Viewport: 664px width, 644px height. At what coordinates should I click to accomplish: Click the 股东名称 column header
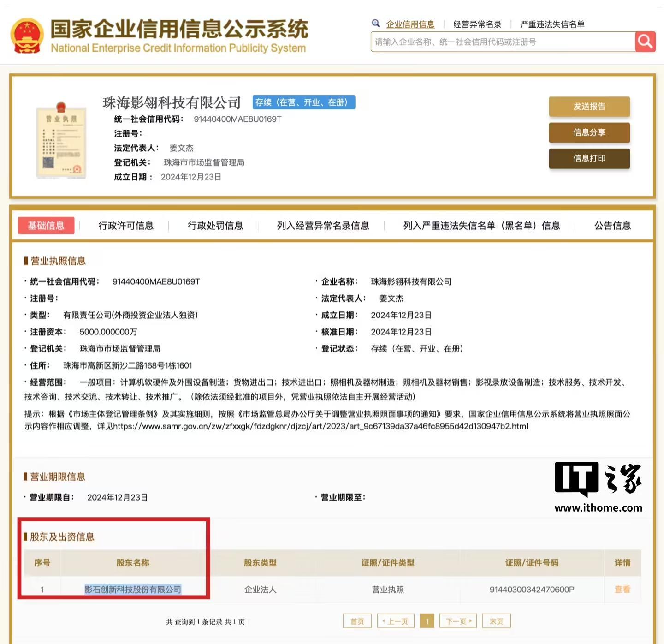[133, 563]
